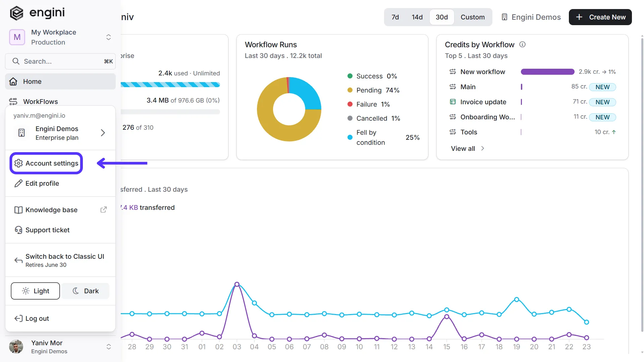Click the Switch back arrow icon

(x=18, y=260)
